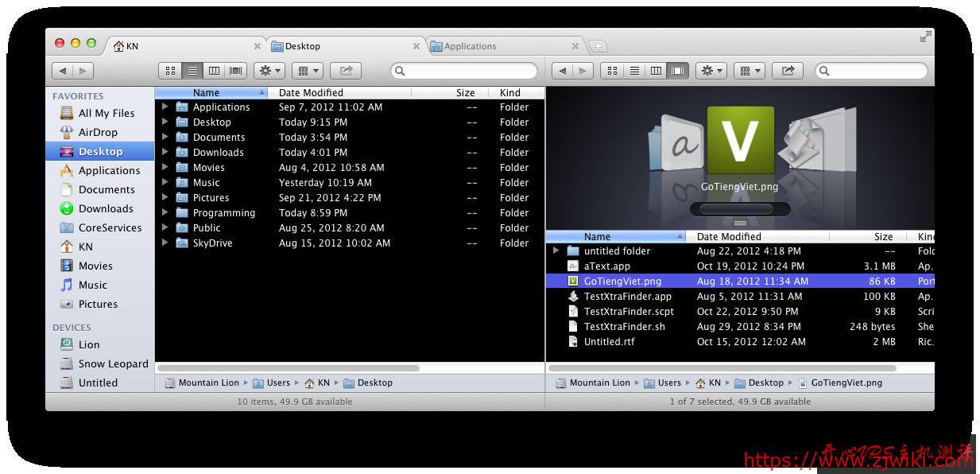Screen dimensions: 980x474
Task: Expand the Programming folder disclosure triangle
Action: click(x=165, y=212)
